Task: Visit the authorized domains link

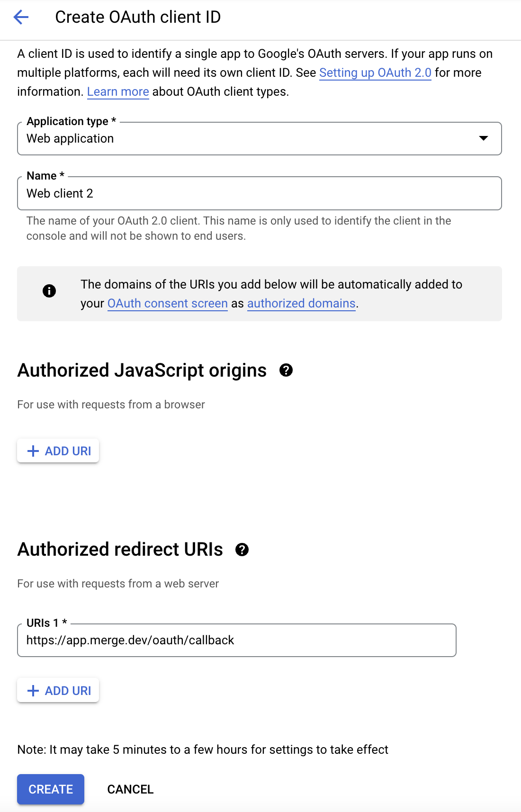Action: point(301,304)
